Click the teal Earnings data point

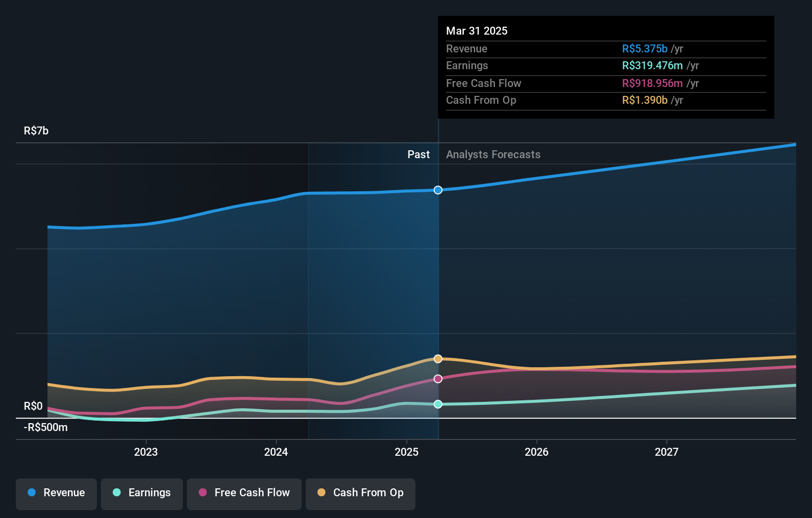(438, 404)
